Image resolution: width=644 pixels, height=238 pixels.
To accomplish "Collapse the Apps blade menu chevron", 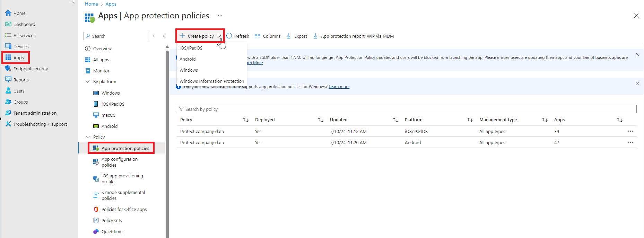I will pyautogui.click(x=164, y=36).
